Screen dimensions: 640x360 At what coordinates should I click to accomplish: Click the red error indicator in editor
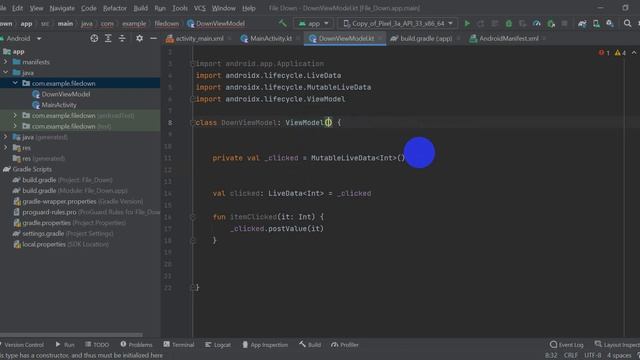click(x=604, y=53)
